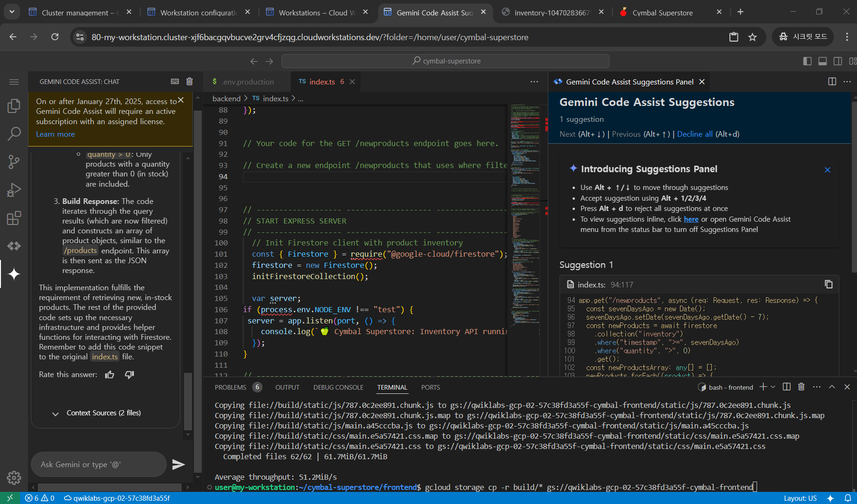Select the index.ts editor tab

click(x=322, y=82)
